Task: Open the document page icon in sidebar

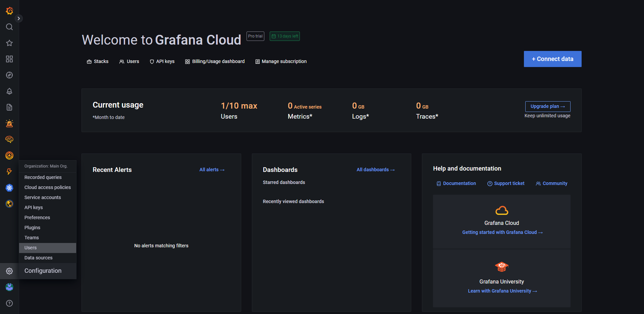Action: click(9, 107)
